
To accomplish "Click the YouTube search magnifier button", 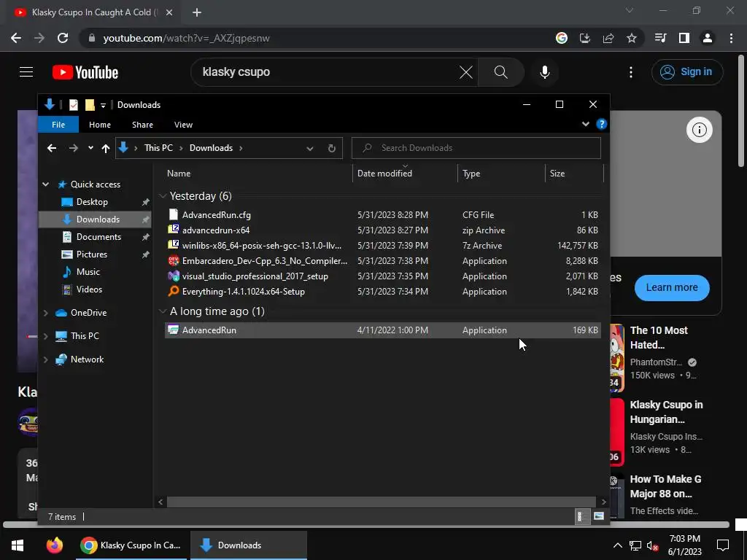I will coord(500,72).
